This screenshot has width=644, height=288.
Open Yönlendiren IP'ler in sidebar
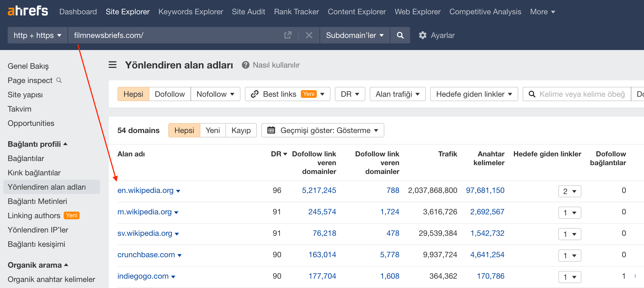pos(38,230)
